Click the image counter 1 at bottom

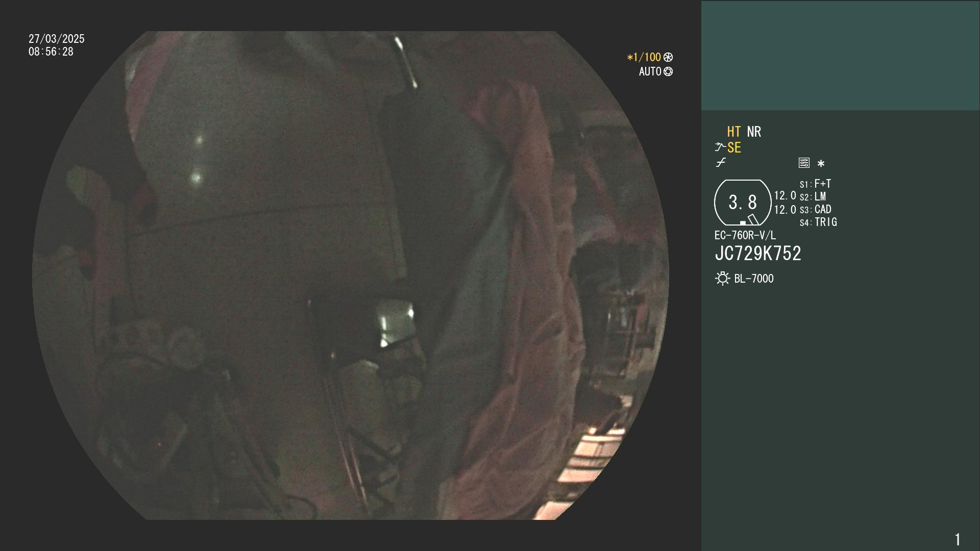(x=958, y=539)
